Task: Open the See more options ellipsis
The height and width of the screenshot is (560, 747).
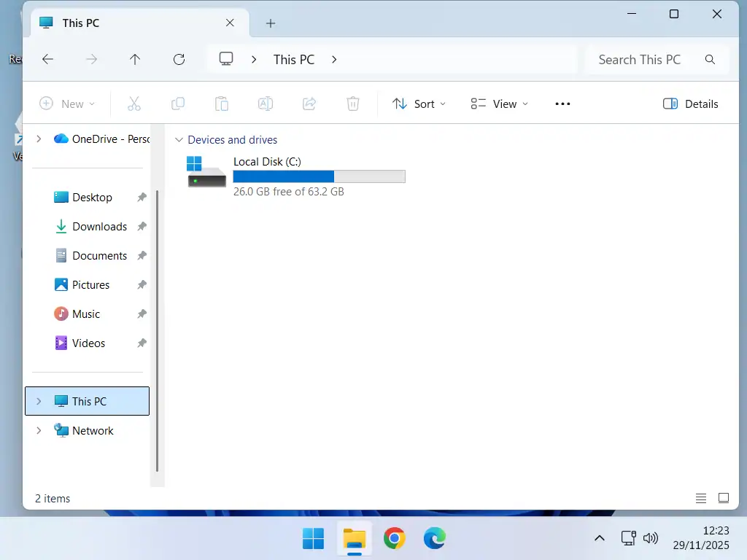Action: [562, 104]
